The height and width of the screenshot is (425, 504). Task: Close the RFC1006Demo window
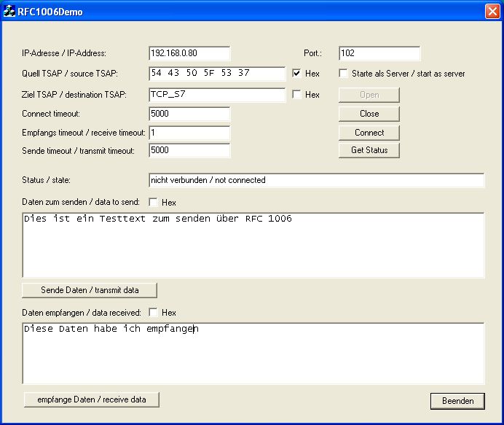(x=492, y=12)
